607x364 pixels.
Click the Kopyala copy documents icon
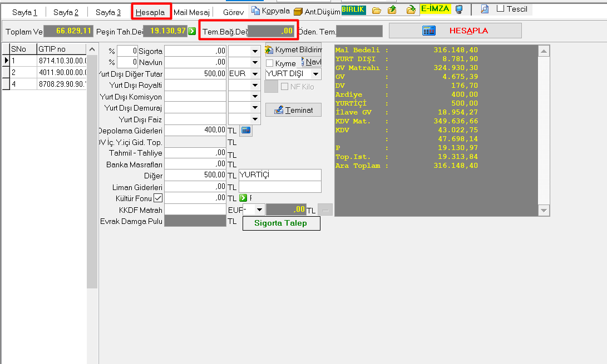255,11
